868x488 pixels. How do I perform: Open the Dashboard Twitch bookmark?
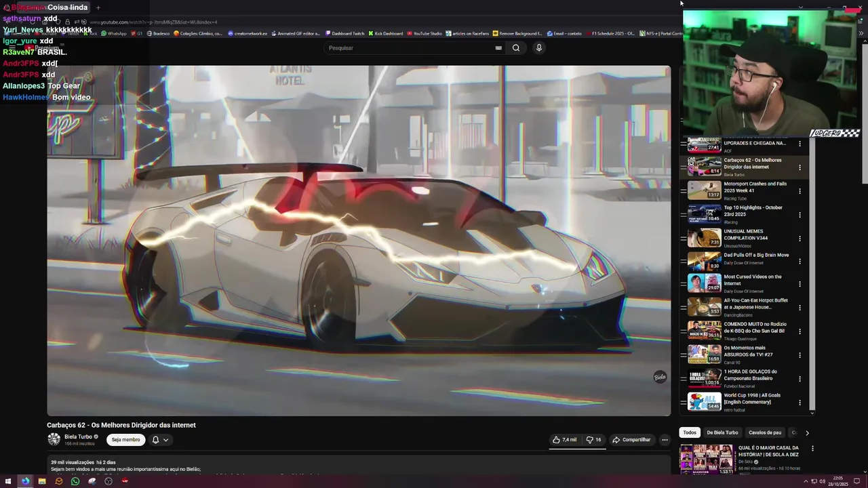tap(344, 33)
